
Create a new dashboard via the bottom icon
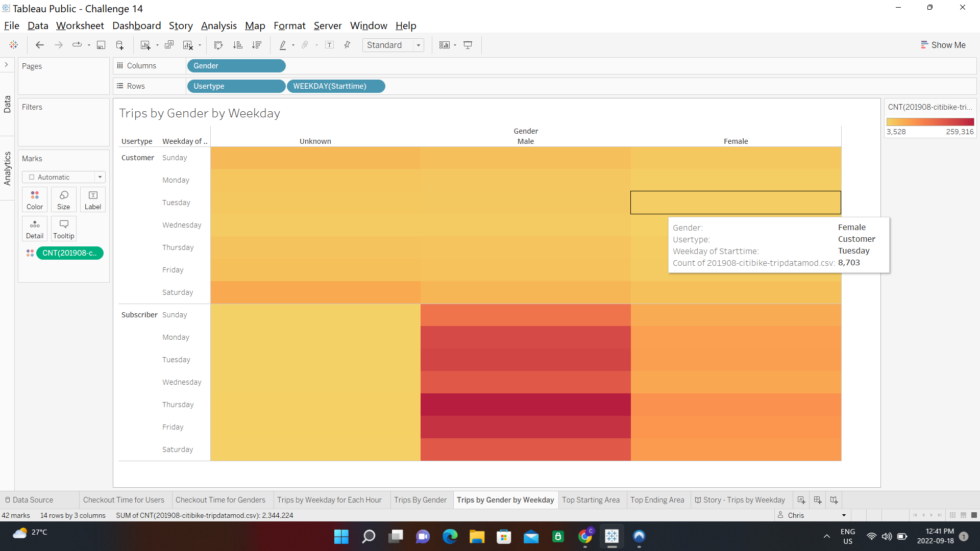(x=817, y=500)
